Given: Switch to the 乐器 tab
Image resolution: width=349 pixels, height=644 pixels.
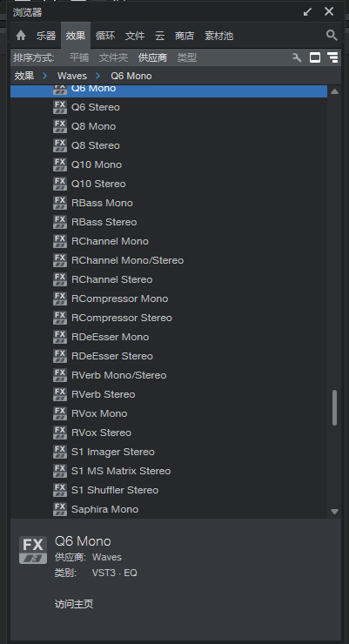Looking at the screenshot, I should (x=46, y=36).
